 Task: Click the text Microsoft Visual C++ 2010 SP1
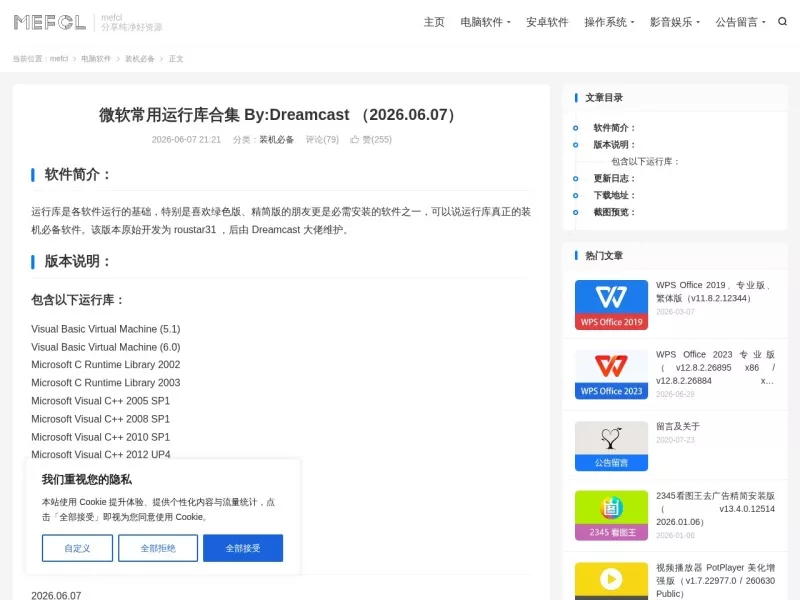pos(101,437)
